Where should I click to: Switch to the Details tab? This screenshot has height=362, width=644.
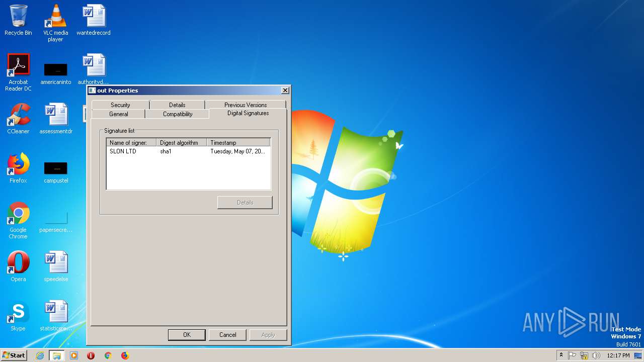coord(177,105)
